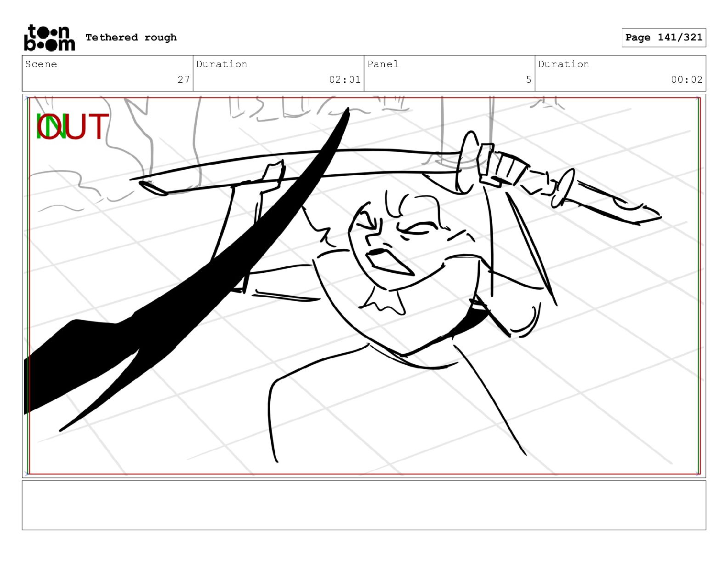Click panel number '5'
This screenshot has height=563, width=728.
click(x=529, y=80)
